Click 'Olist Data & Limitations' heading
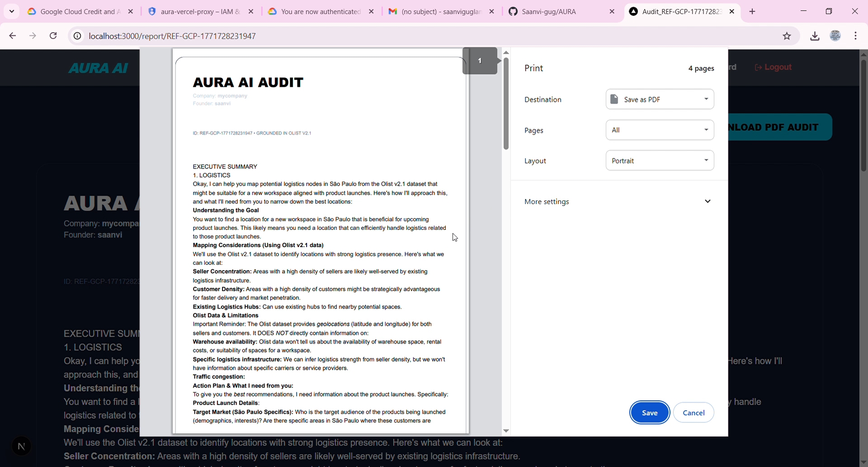Screen dimensions: 868x467 (226, 315)
